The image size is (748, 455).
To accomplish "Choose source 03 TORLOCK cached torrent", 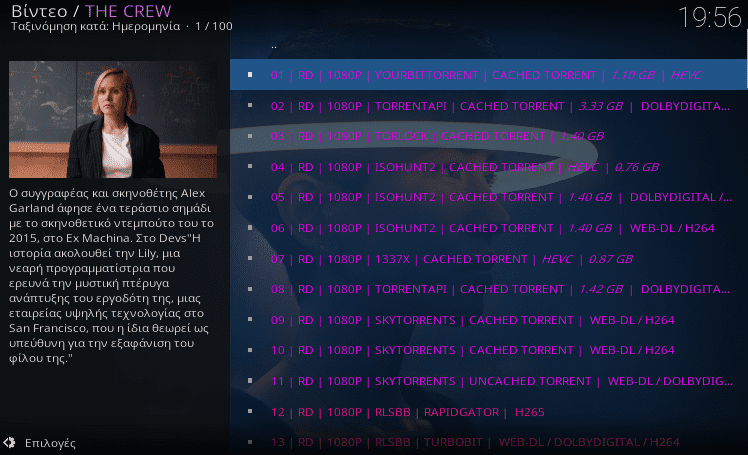I will pyautogui.click(x=488, y=136).
